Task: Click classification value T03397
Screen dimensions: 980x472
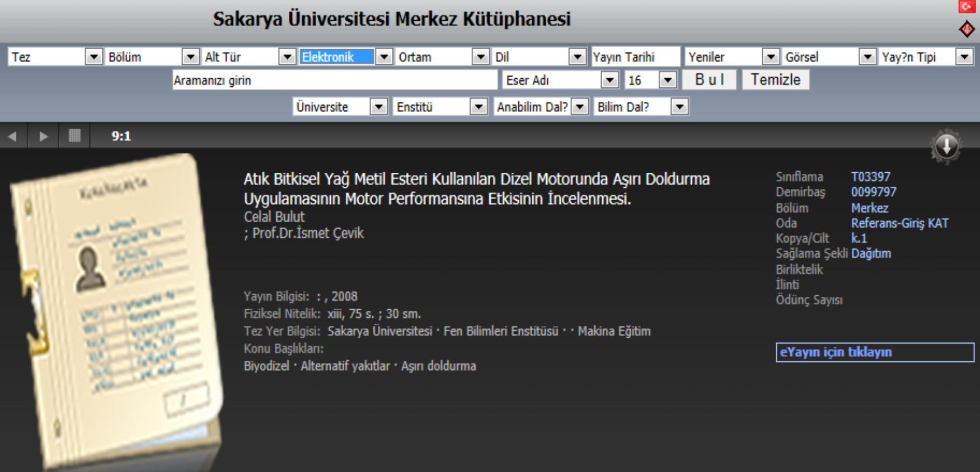Action: pos(870,177)
